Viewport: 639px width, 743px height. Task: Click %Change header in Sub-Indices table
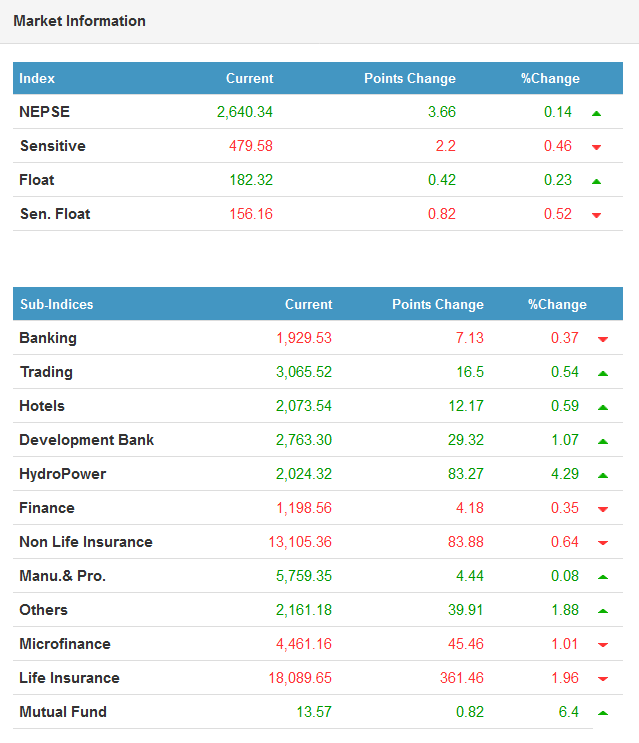[557, 304]
